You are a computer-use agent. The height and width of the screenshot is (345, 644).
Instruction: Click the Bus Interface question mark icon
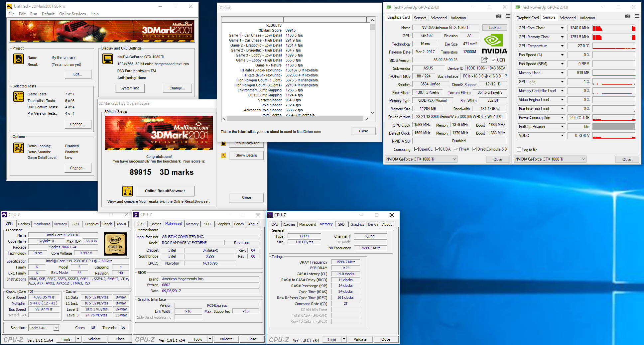pos(506,76)
